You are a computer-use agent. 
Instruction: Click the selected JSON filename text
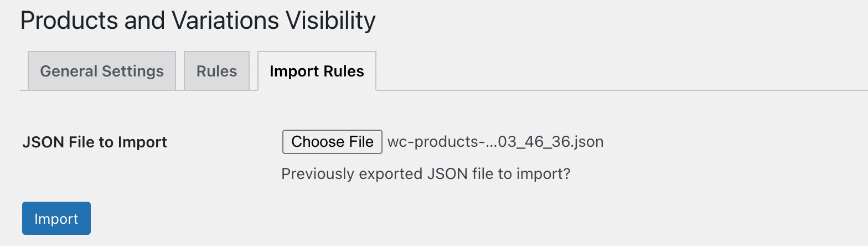click(495, 142)
